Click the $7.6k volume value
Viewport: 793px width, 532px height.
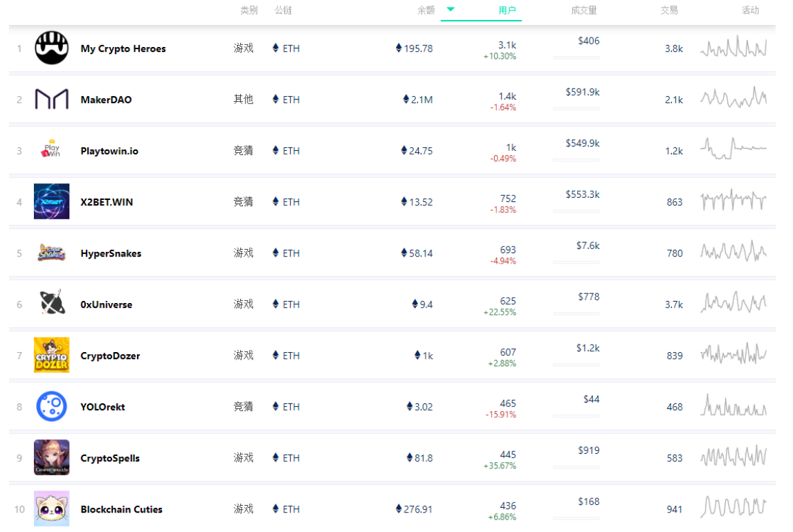[x=587, y=246]
